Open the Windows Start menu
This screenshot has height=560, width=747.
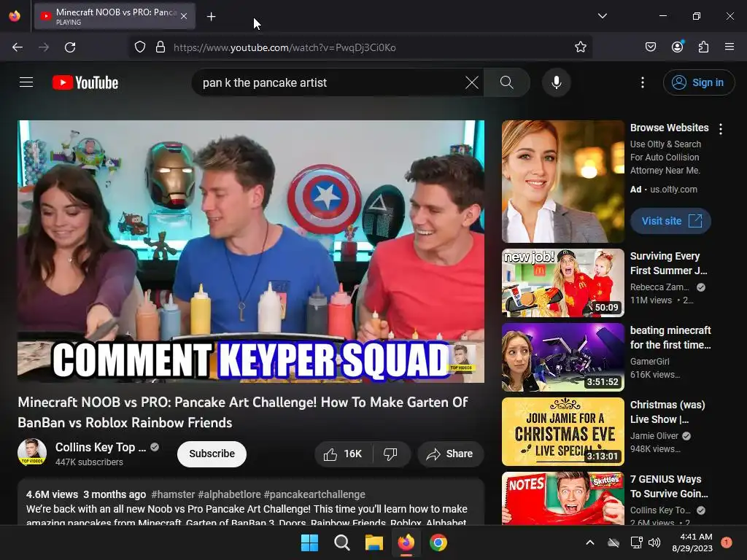coord(309,542)
